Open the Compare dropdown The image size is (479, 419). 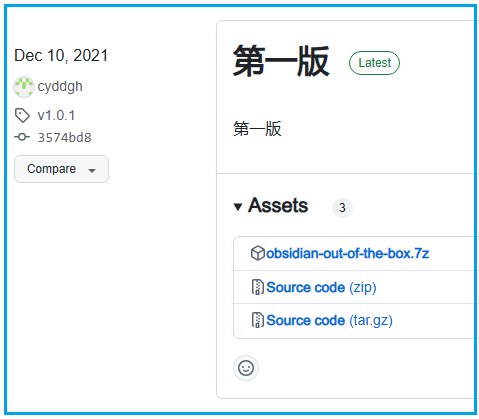coord(61,169)
